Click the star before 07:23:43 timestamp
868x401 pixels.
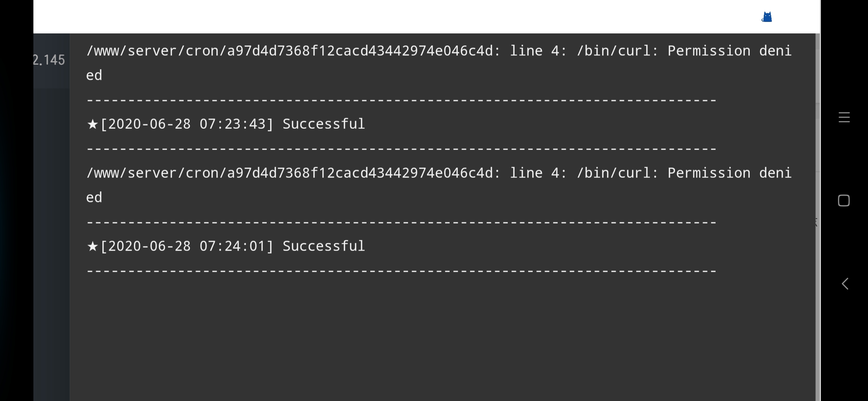[x=92, y=124]
